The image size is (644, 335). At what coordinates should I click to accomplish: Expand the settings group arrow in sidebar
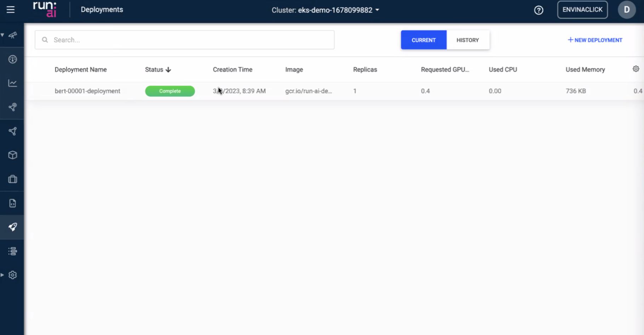2,275
